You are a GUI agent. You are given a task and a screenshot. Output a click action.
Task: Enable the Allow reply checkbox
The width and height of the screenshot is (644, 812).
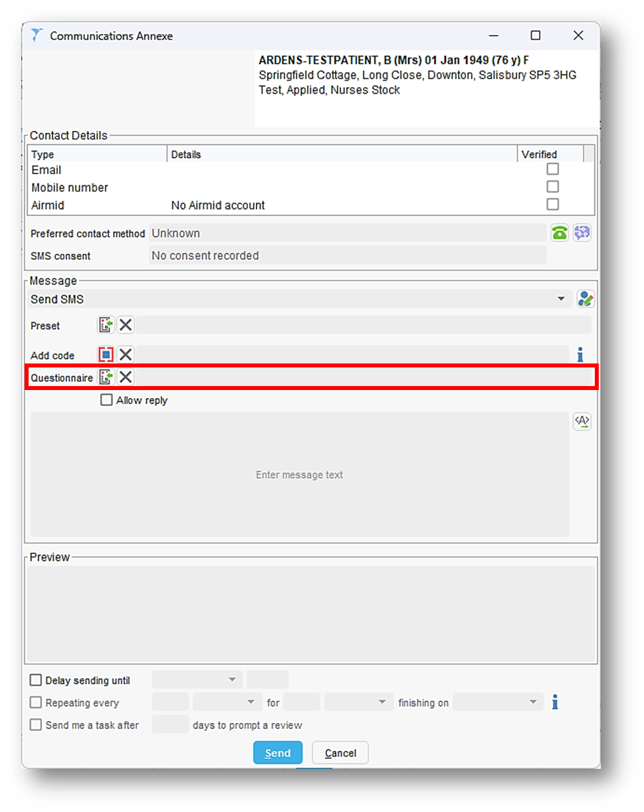click(106, 400)
